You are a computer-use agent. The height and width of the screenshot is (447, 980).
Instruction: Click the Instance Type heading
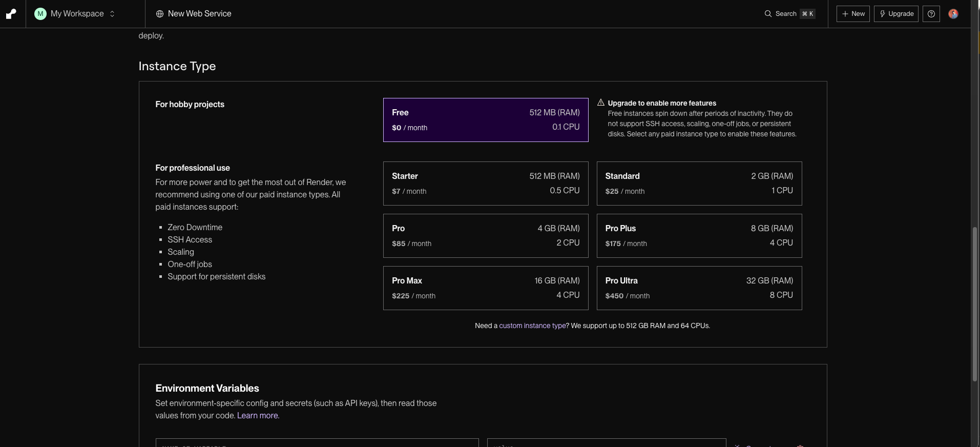177,66
